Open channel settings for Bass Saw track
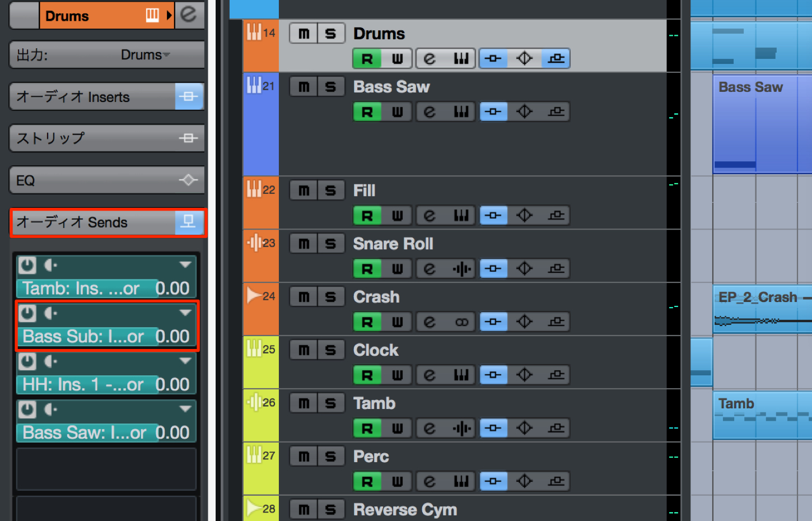The height and width of the screenshot is (521, 812). pos(430,111)
